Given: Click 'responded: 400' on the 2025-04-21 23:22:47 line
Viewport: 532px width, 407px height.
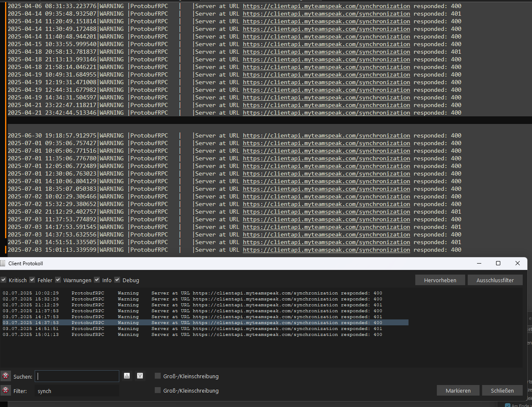Looking at the screenshot, I should [437, 105].
